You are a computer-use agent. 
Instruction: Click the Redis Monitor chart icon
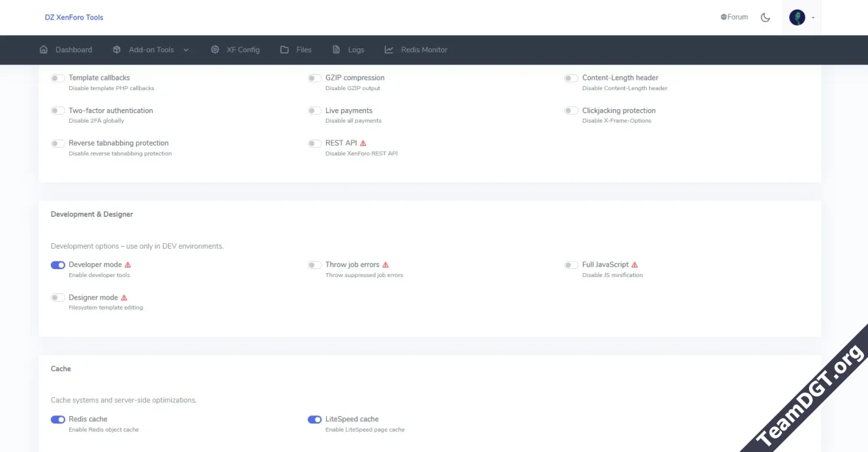(x=389, y=49)
